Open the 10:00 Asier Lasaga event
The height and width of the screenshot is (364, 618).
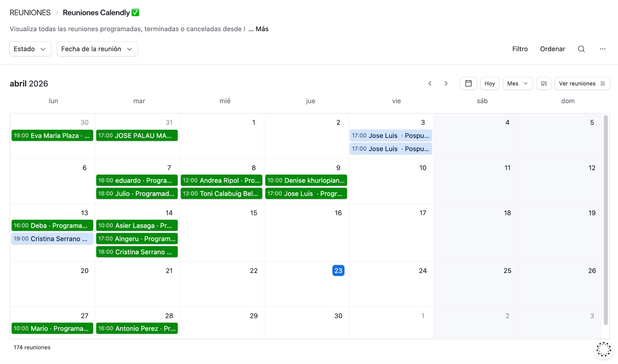point(137,225)
